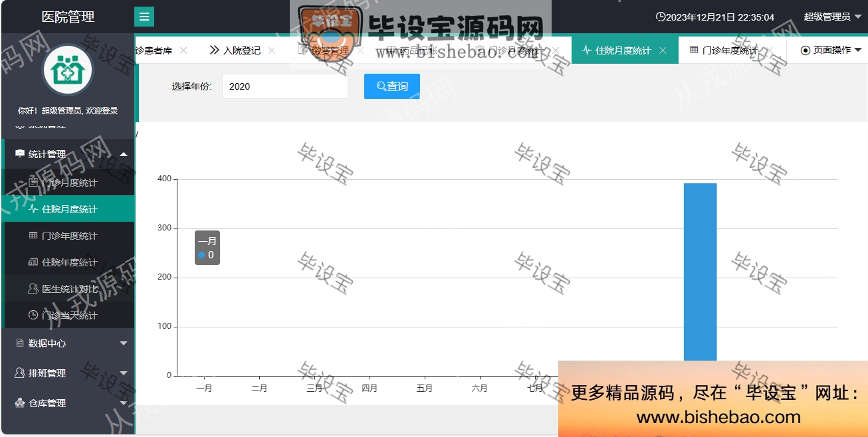868x437 pixels.
Task: Click the 排班管理 person icon
Action: click(20, 373)
